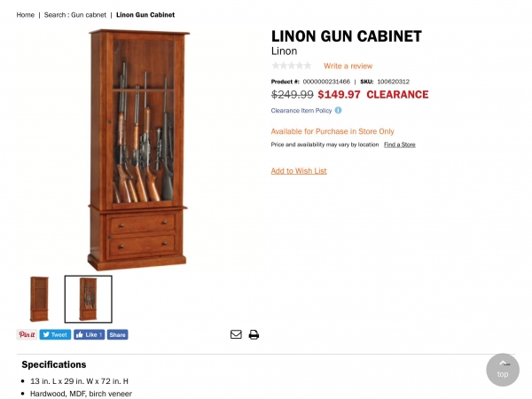The width and height of the screenshot is (532, 399).
Task: Open the Clearance Item Policy link
Action: click(x=301, y=111)
